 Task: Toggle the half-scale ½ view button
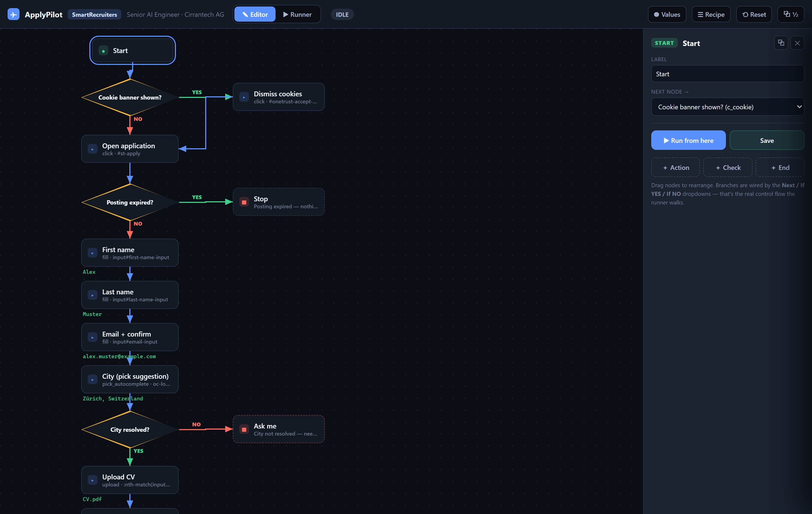point(791,15)
